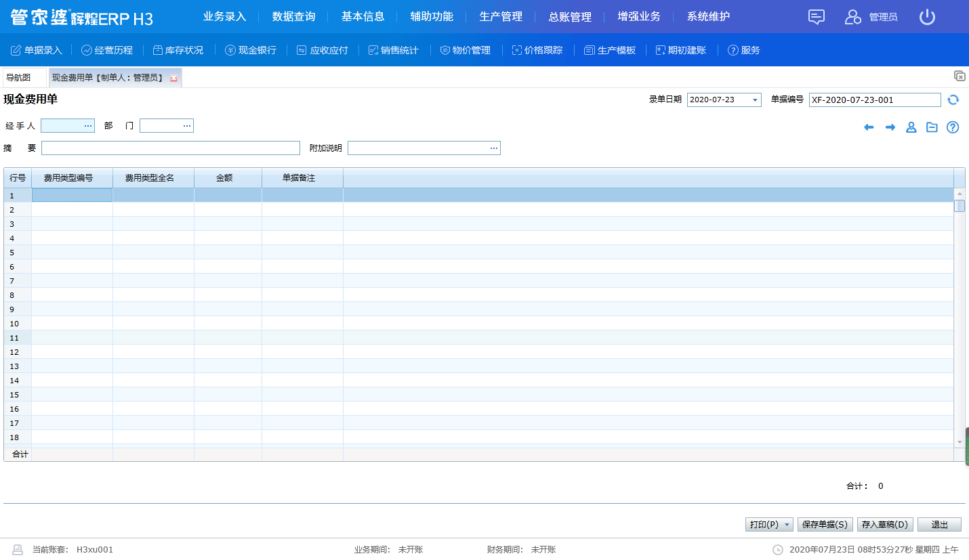Open 应收应付 toolbar shortcut
This screenshot has height=560, width=969.
coord(323,50)
